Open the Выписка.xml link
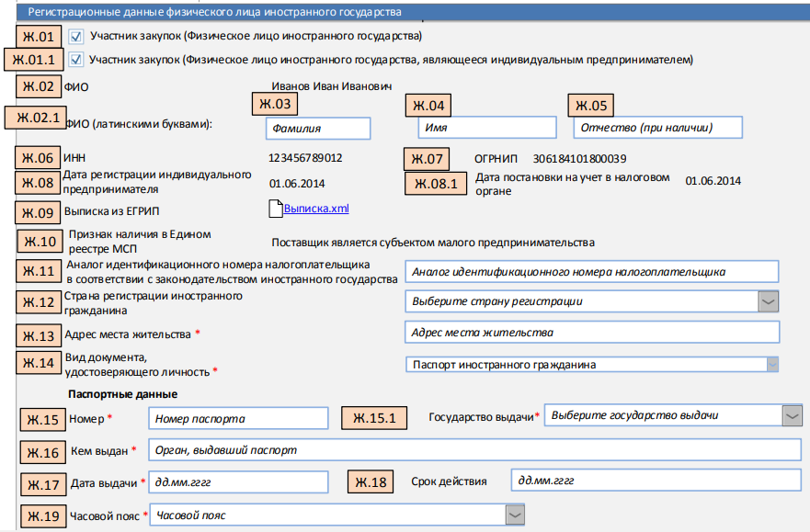Viewport: 810px width, 532px height. (316, 209)
